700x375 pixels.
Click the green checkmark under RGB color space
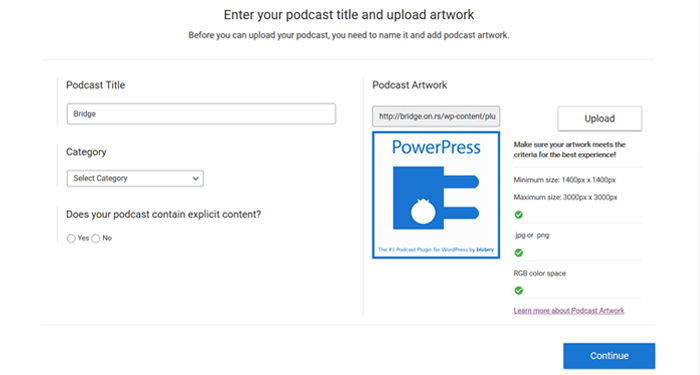[x=518, y=291]
